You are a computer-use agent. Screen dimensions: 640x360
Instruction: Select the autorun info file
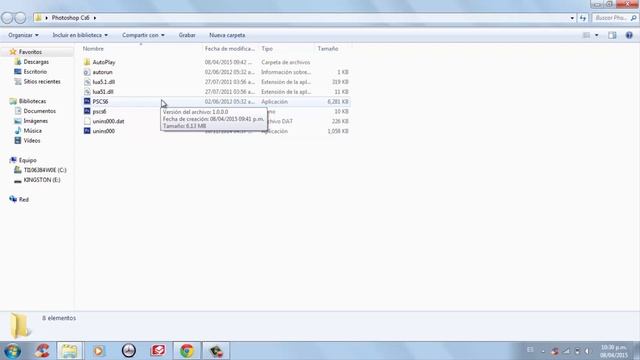pyautogui.click(x=102, y=72)
